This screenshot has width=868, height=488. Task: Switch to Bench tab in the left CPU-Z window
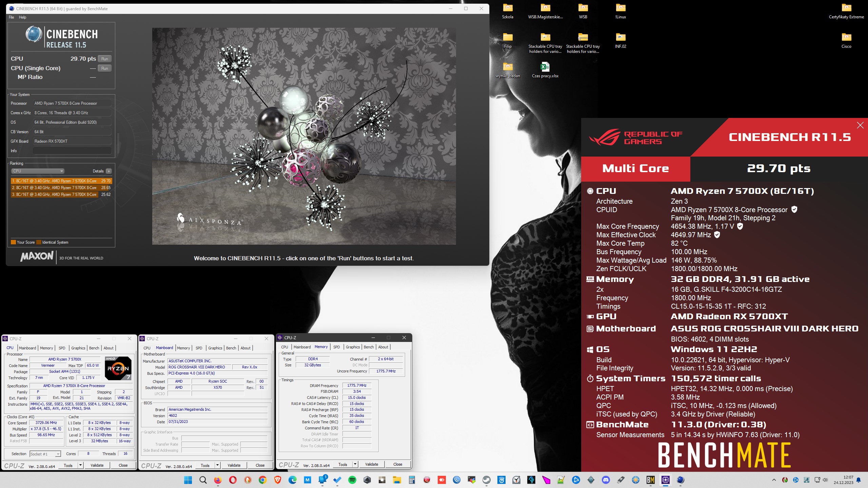coord(94,348)
